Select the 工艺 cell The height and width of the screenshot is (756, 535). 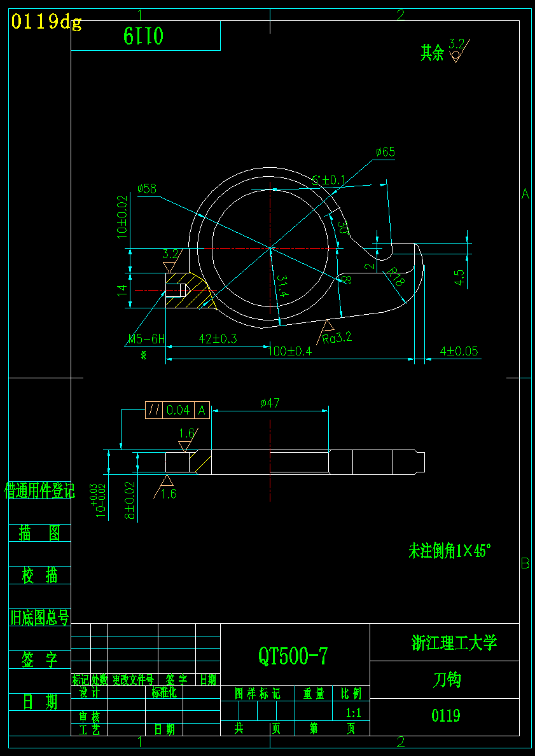click(89, 729)
